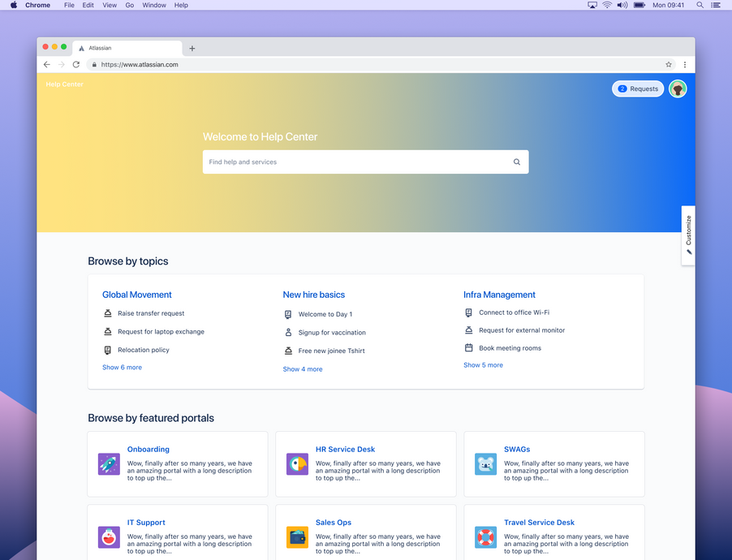Click the browser address bar URL
Screen dimensions: 732x560
pyautogui.click(x=140, y=64)
